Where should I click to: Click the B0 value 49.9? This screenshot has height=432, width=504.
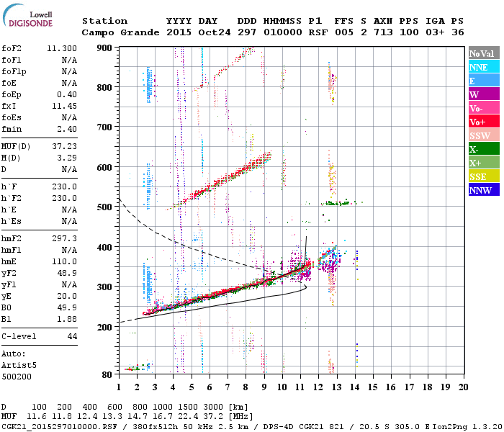(x=67, y=307)
